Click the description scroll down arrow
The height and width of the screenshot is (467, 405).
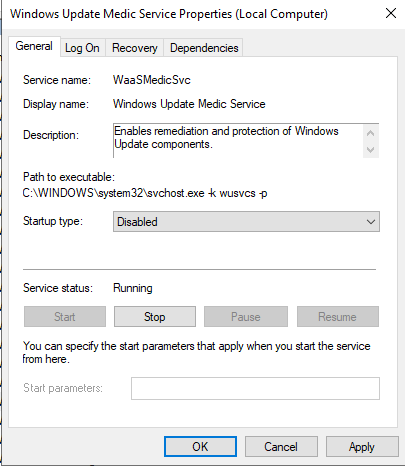click(x=371, y=150)
